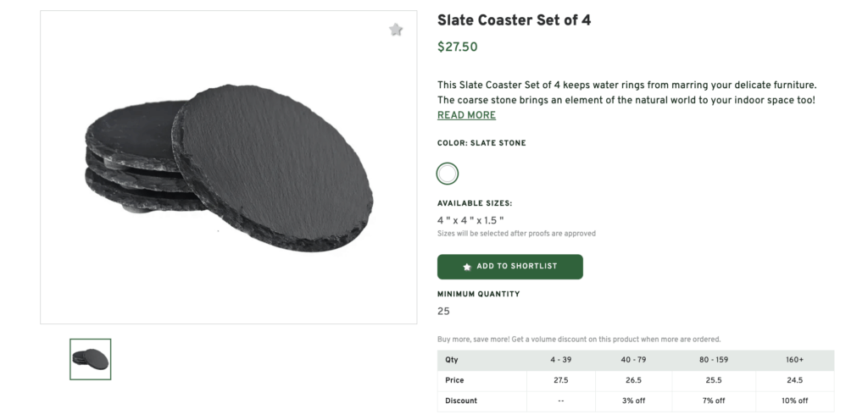Click the favorite star on product image
Screen dimensions: 868x420
pos(396,30)
